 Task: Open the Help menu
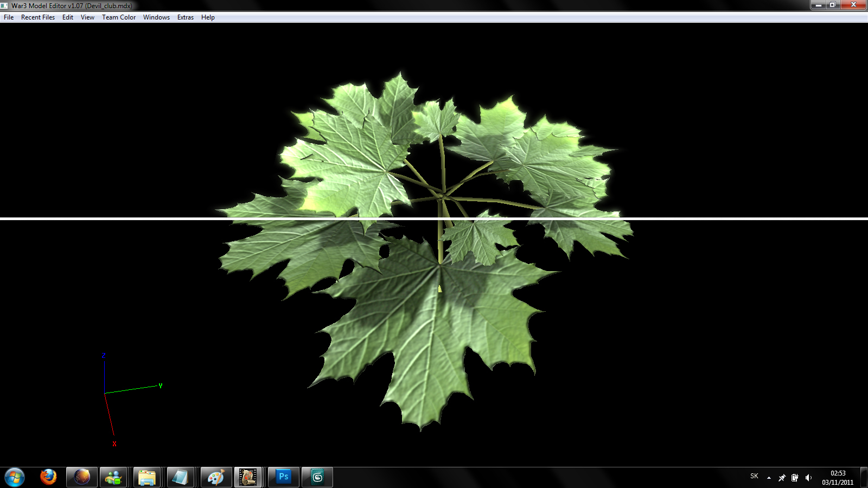pos(208,17)
